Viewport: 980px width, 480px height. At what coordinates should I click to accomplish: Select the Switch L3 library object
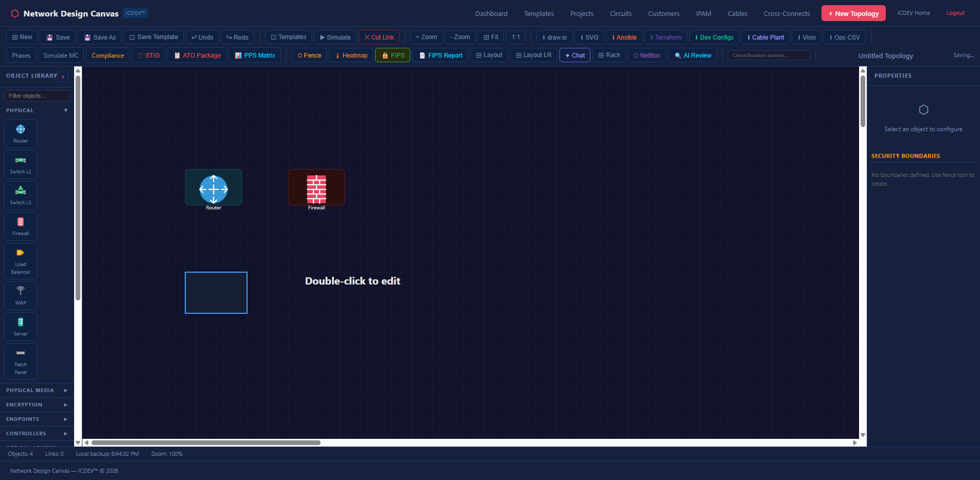[x=21, y=195]
